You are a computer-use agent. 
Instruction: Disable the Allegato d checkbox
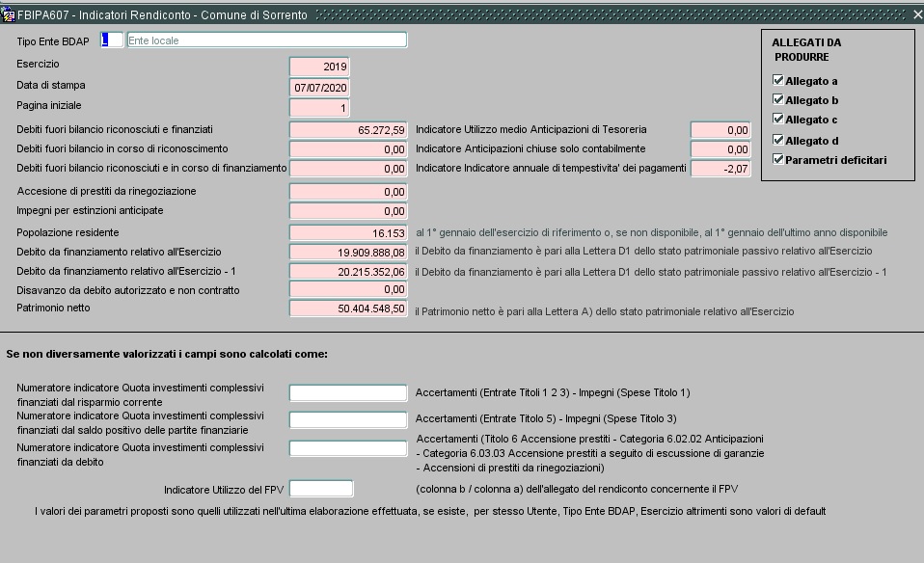click(x=778, y=141)
